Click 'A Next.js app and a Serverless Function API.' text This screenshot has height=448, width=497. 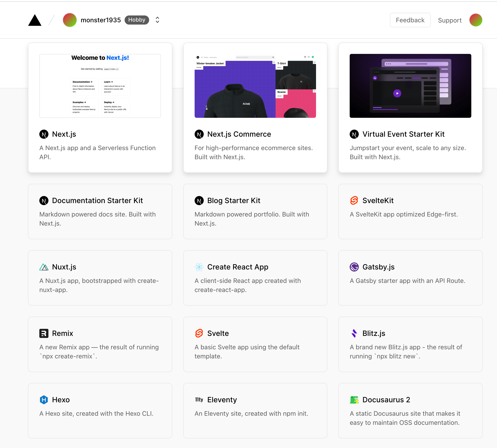pyautogui.click(x=98, y=152)
